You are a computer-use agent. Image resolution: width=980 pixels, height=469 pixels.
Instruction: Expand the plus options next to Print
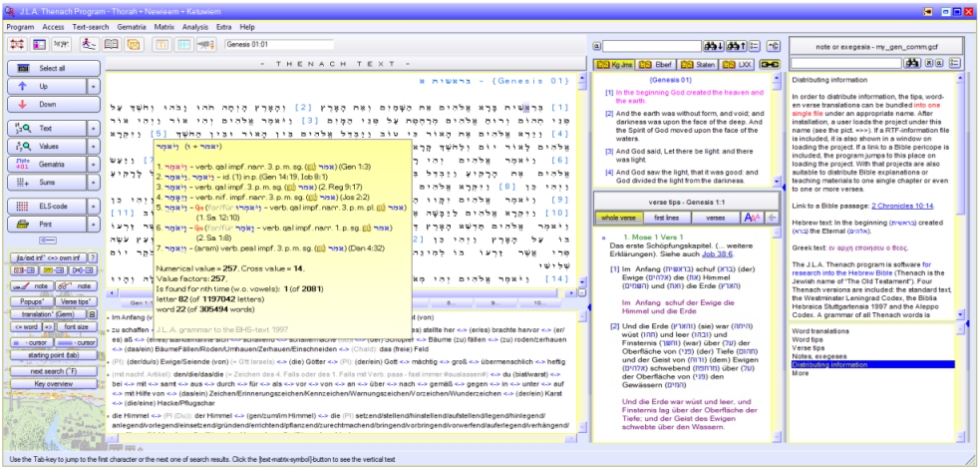tap(94, 224)
